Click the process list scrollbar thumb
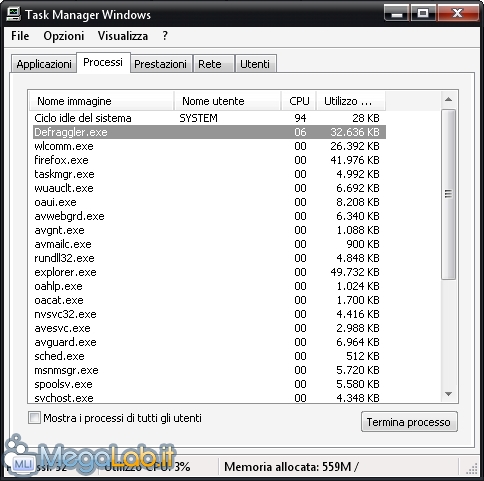This screenshot has width=484, height=481. tap(448, 194)
